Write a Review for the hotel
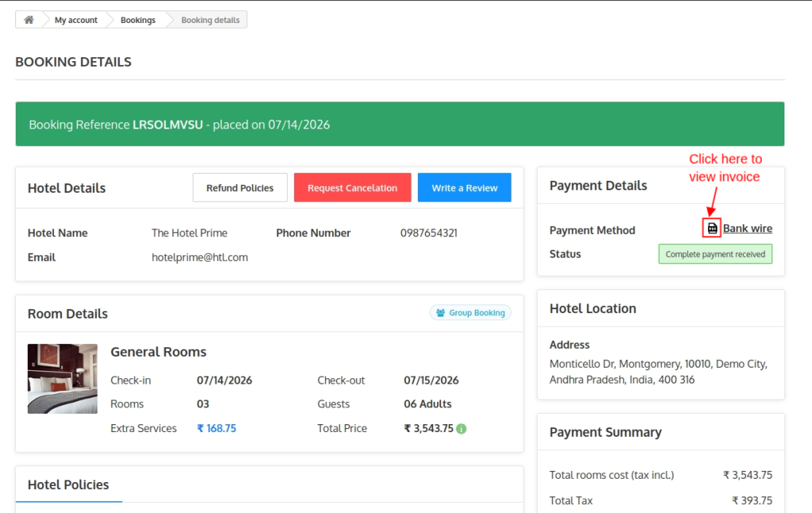This screenshot has width=812, height=513. tap(465, 187)
